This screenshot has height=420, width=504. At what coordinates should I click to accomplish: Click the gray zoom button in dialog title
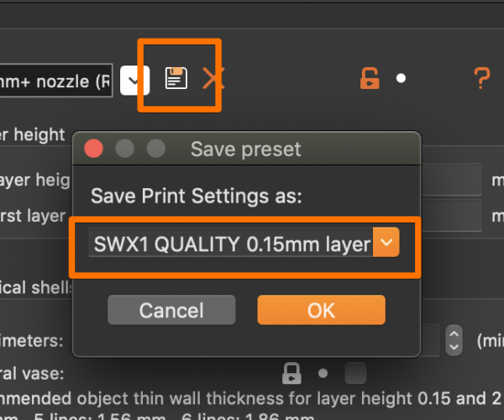coord(156,149)
